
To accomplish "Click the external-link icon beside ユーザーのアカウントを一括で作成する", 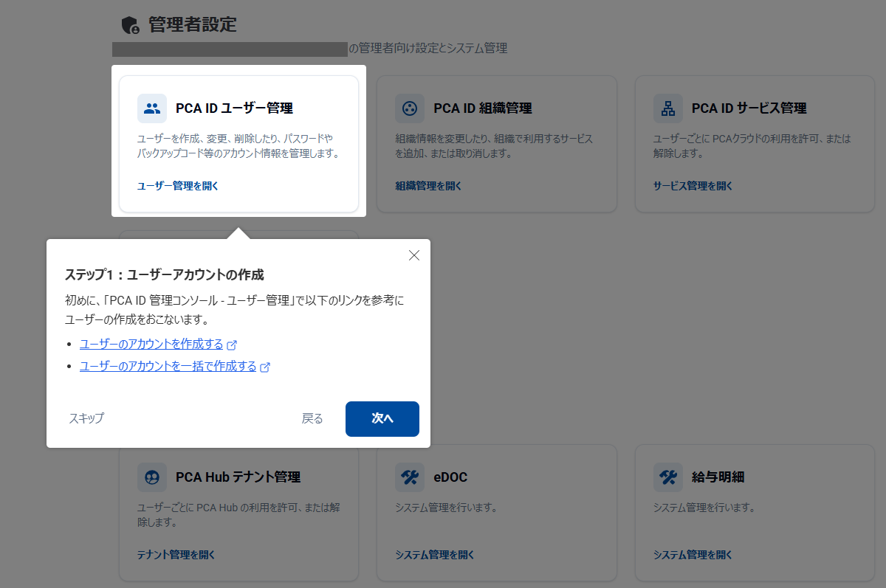I will tap(266, 367).
